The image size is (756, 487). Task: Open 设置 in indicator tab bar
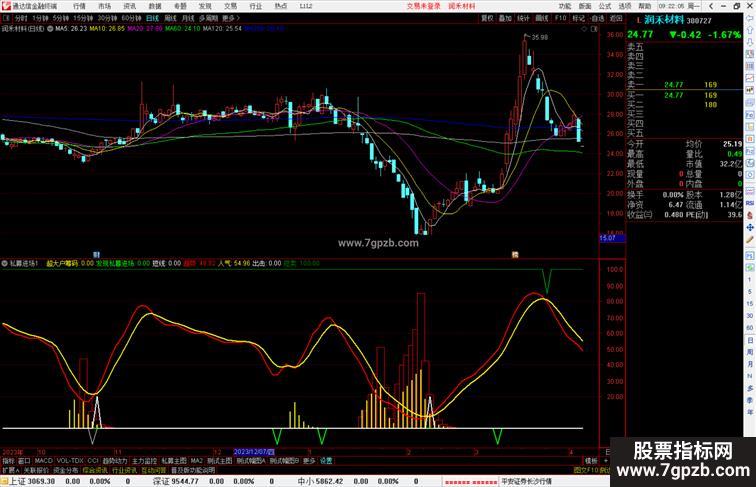(x=326, y=461)
